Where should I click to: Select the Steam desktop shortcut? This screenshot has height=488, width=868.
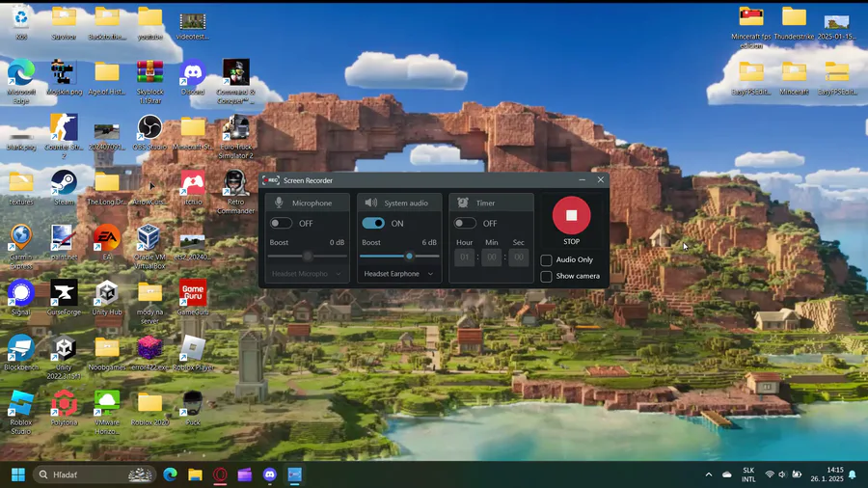(64, 187)
